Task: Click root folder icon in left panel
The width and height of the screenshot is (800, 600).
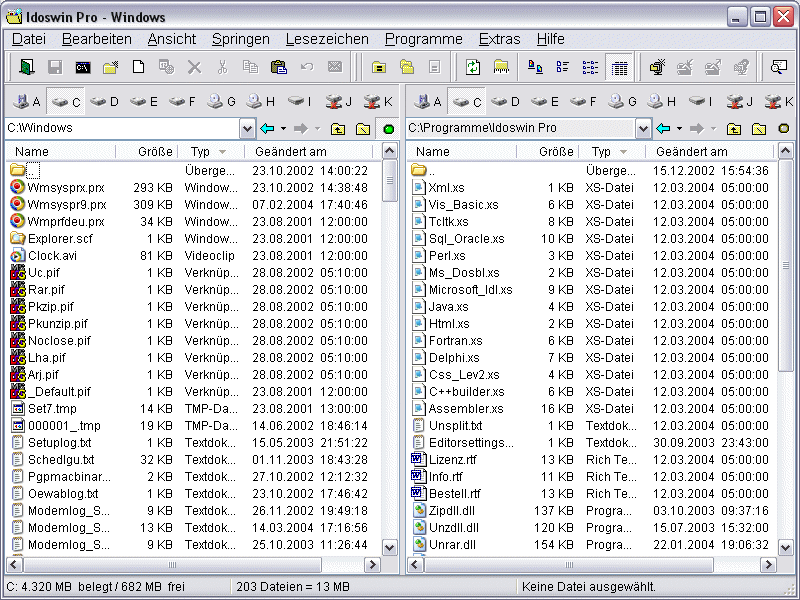Action: 363,129
